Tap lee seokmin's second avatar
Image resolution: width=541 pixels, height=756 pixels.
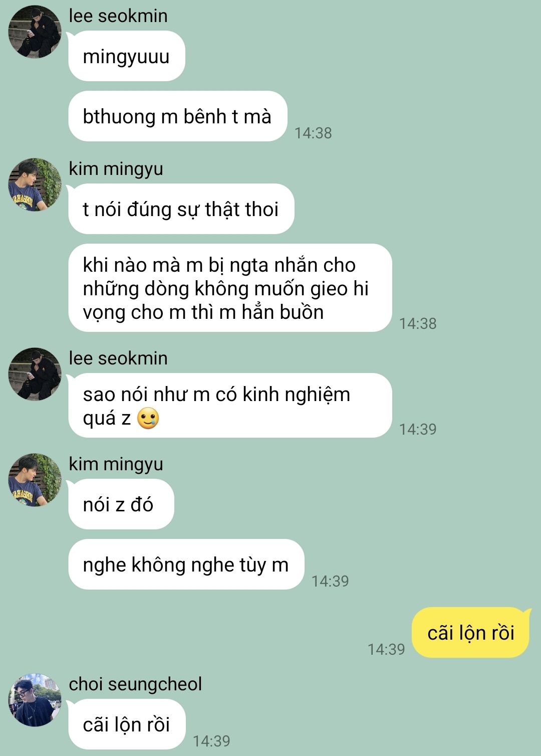pos(35,374)
